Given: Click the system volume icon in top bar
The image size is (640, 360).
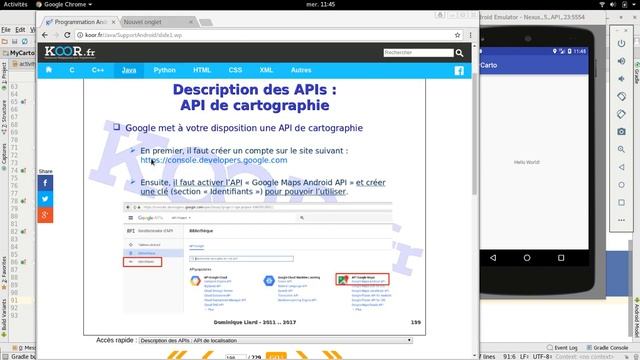Looking at the screenshot, I should [x=613, y=4].
